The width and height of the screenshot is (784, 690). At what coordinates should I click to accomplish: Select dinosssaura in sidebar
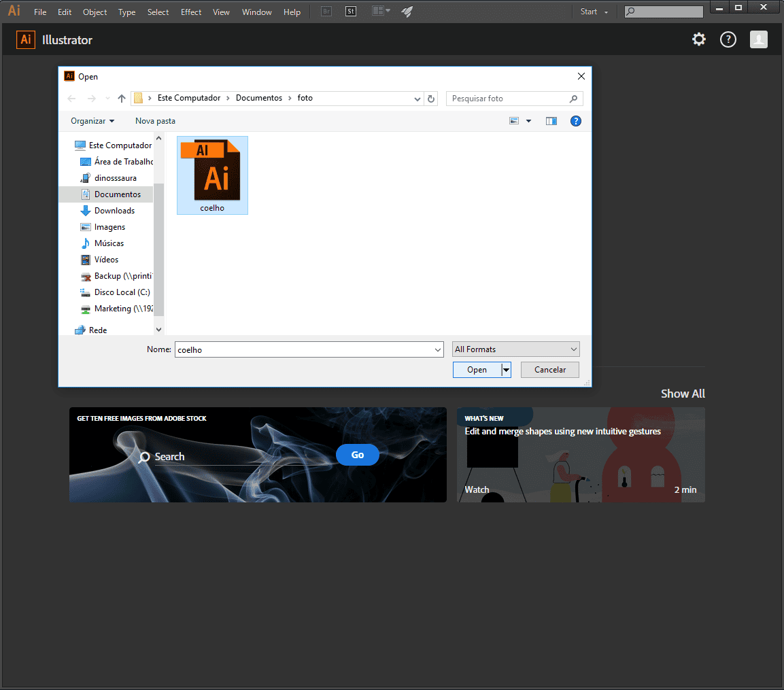109,178
